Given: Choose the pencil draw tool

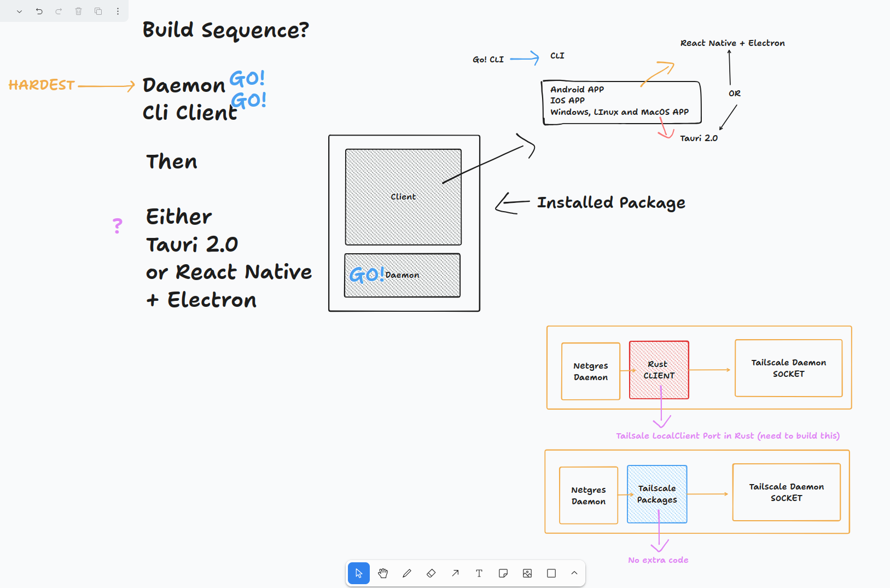Looking at the screenshot, I should [x=407, y=573].
